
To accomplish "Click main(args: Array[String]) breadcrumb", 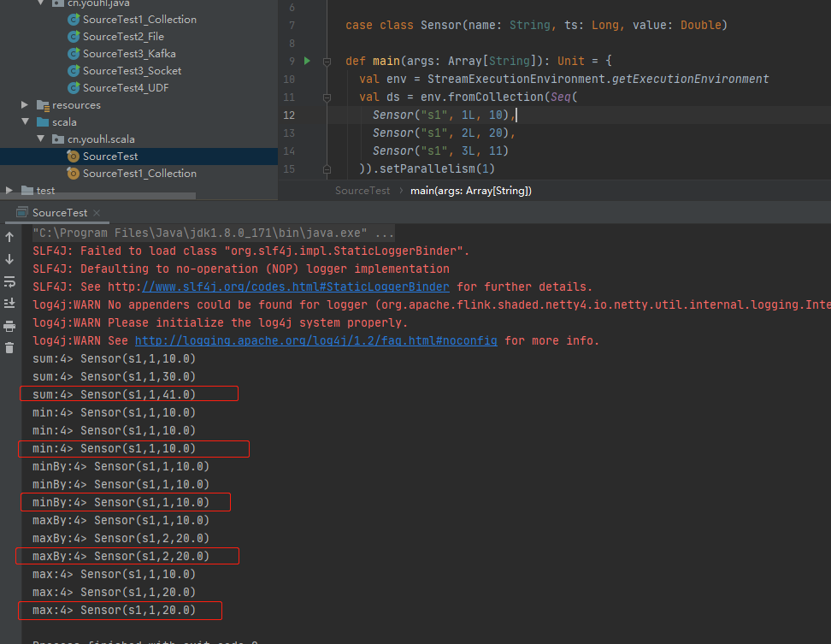I will pos(470,191).
